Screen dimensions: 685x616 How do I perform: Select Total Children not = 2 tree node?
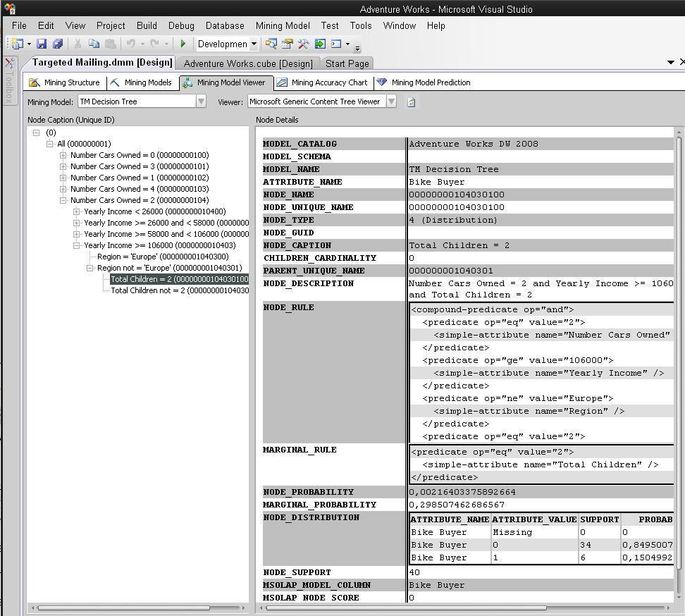coord(180,290)
